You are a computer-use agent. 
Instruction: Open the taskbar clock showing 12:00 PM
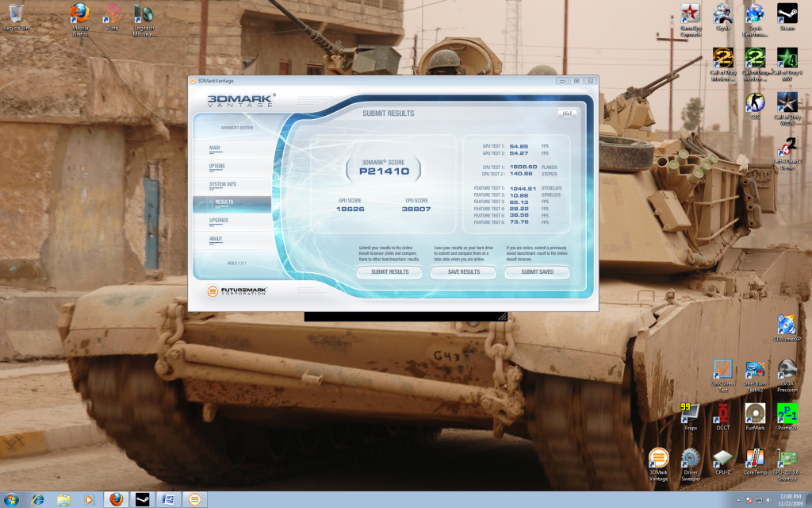pos(791,500)
